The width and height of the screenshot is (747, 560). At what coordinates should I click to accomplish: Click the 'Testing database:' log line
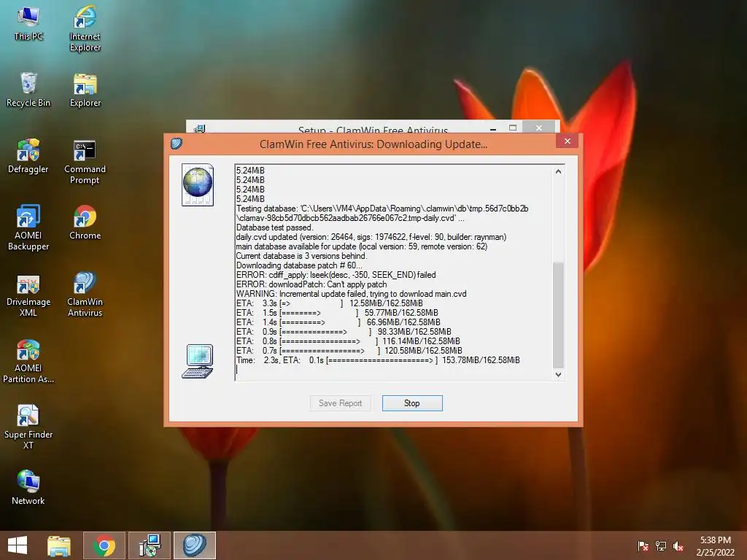[382, 213]
